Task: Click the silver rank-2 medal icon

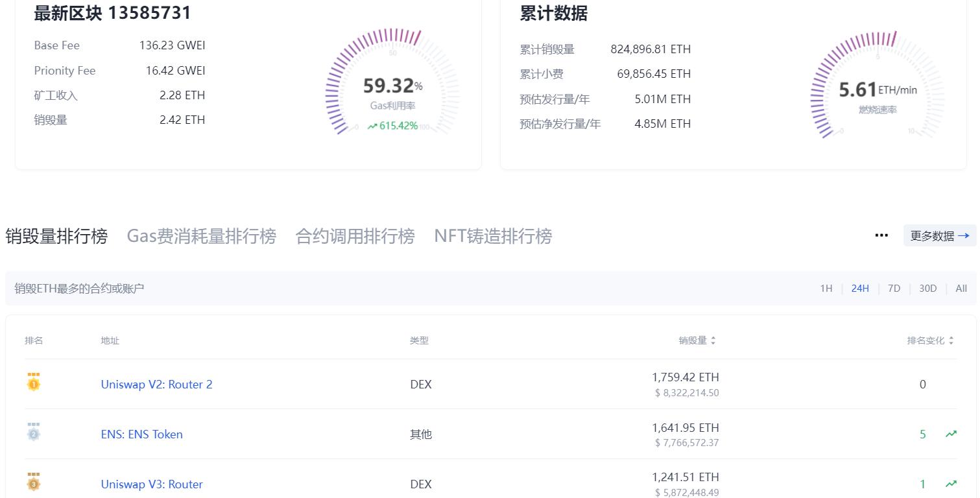Action: click(x=33, y=433)
